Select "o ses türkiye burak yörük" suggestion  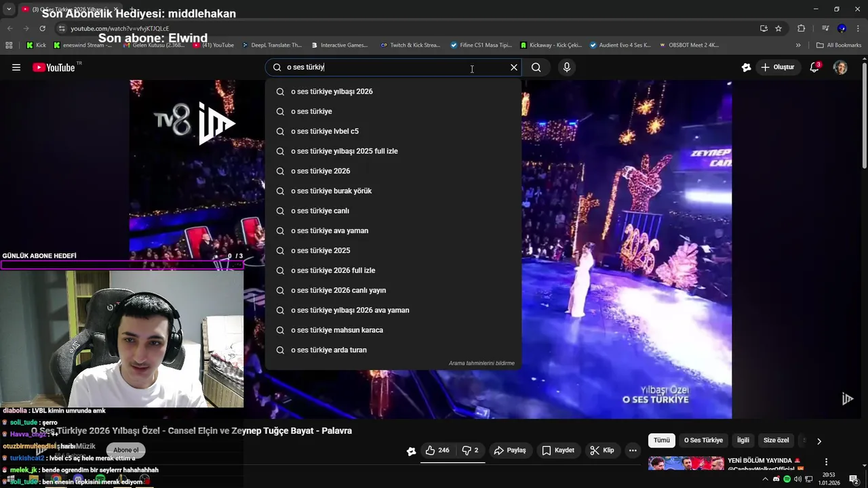[393, 190]
